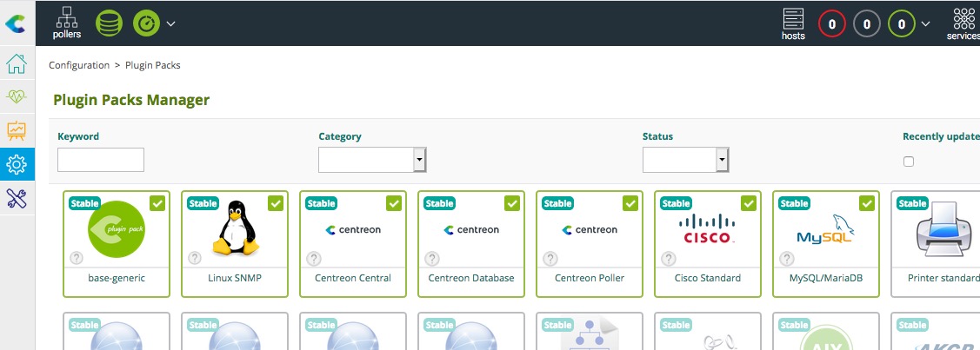
Task: Toggle the checkmark on Linux SNMP pack
Action: coord(275,203)
